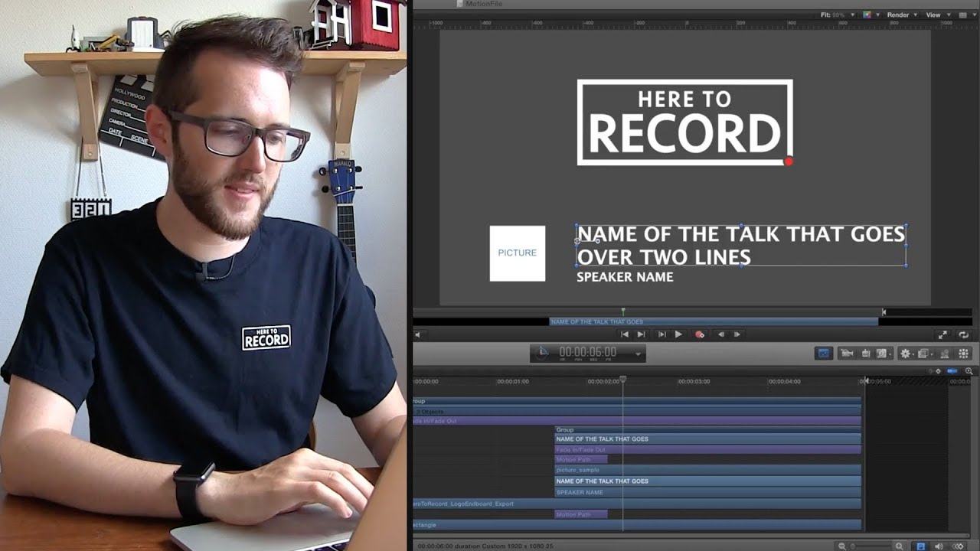
Task: Select top Fade In/Fade Out behavior bar
Action: [x=637, y=421]
